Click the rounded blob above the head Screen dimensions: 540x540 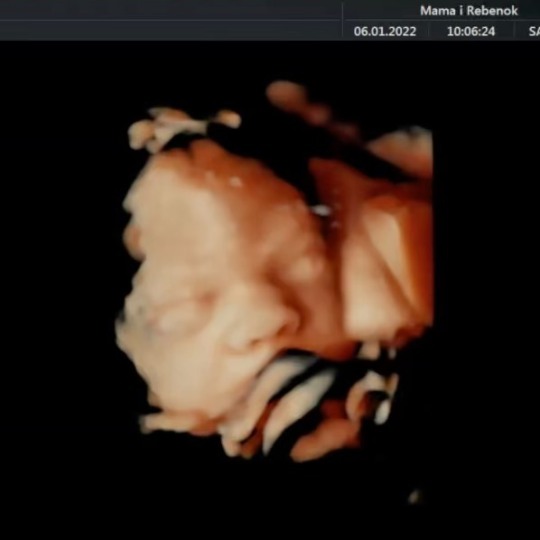pyautogui.click(x=286, y=93)
